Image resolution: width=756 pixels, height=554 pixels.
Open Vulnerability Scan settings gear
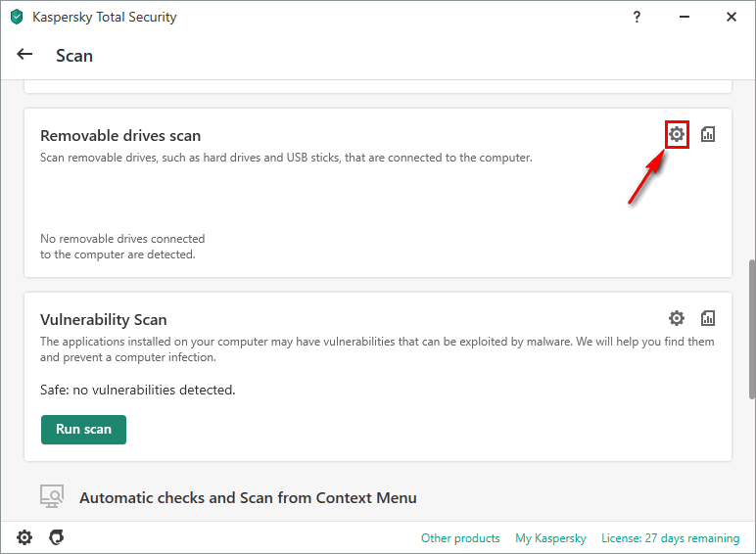(677, 318)
